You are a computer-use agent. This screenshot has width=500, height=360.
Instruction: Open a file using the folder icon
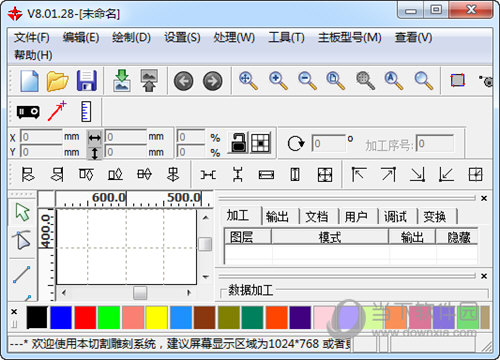click(x=57, y=81)
